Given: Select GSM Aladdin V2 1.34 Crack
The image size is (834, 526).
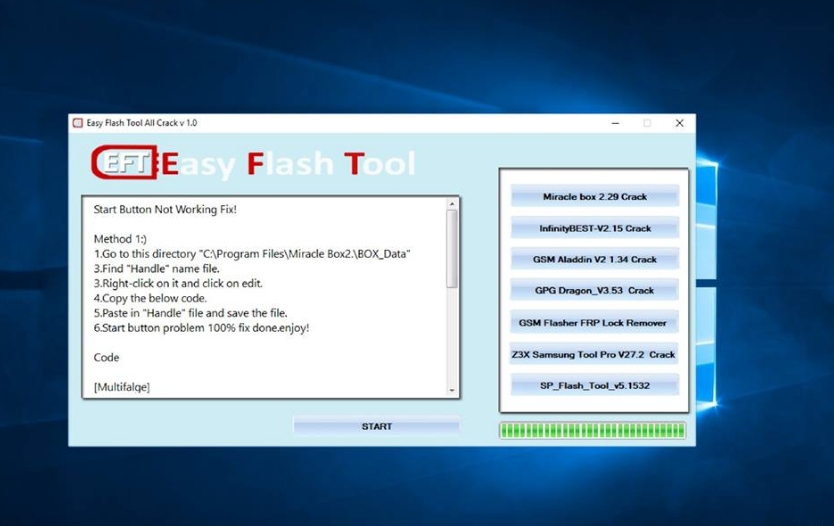Looking at the screenshot, I should click(595, 259).
